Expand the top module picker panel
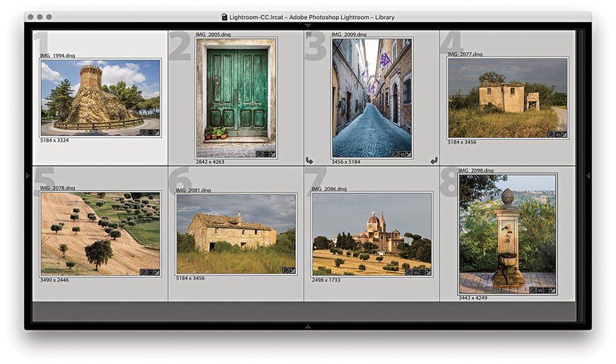 click(308, 26)
